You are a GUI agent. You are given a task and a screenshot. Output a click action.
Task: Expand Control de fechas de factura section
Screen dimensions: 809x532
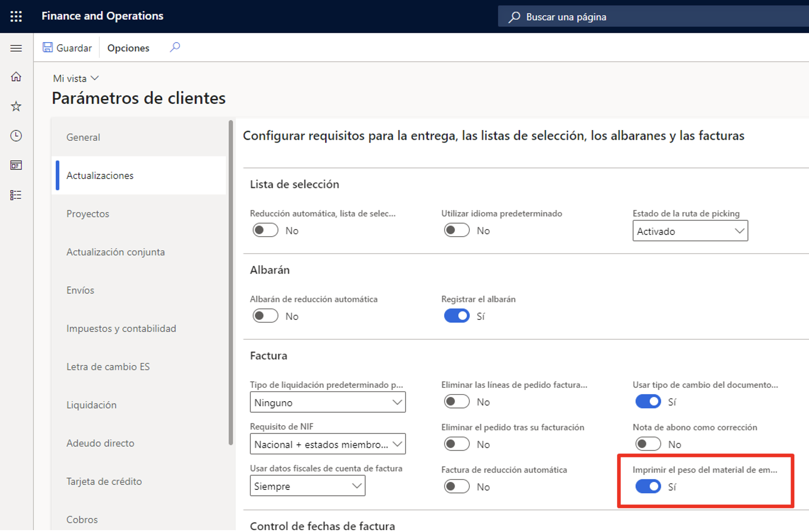pos(322,525)
